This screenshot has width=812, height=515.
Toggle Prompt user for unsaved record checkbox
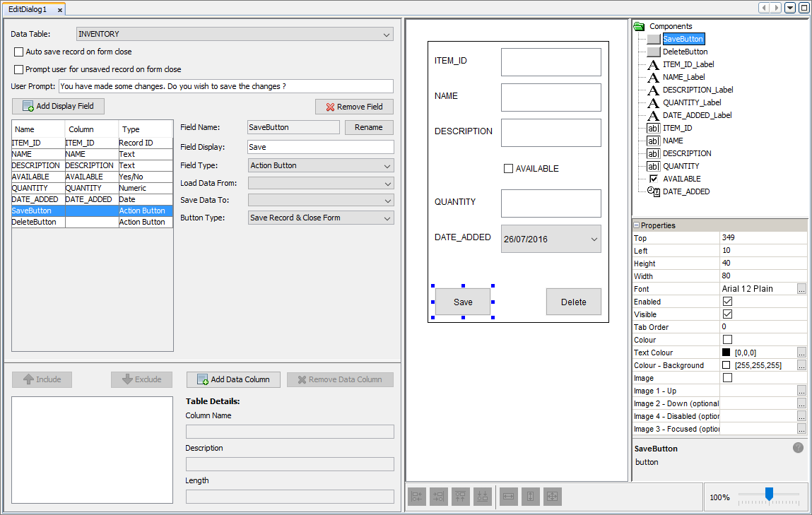coord(19,69)
